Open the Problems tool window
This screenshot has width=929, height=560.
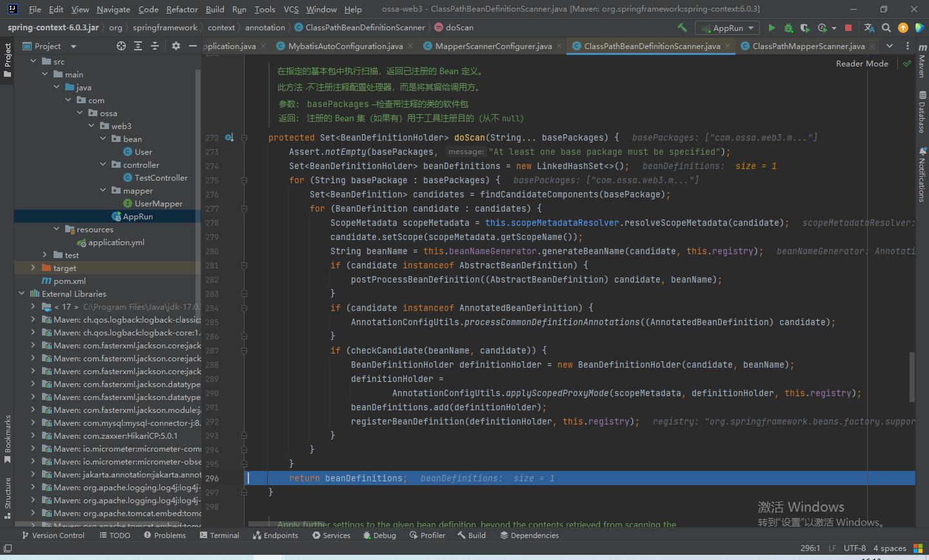tap(165, 535)
